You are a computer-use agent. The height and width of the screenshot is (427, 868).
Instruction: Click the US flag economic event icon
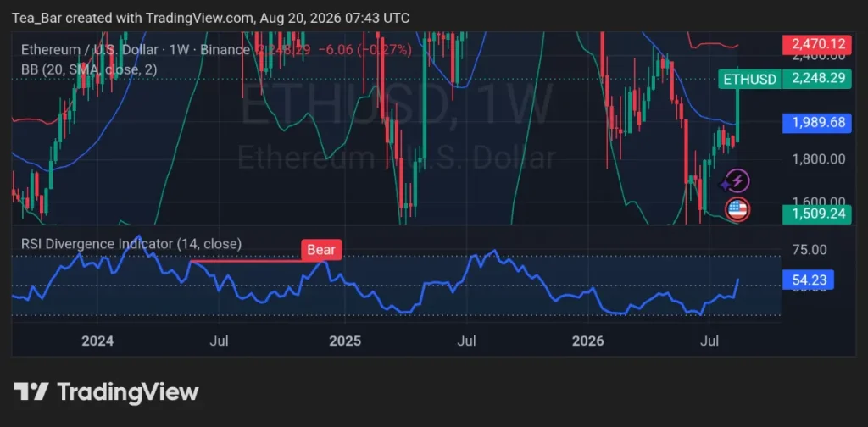coord(737,209)
